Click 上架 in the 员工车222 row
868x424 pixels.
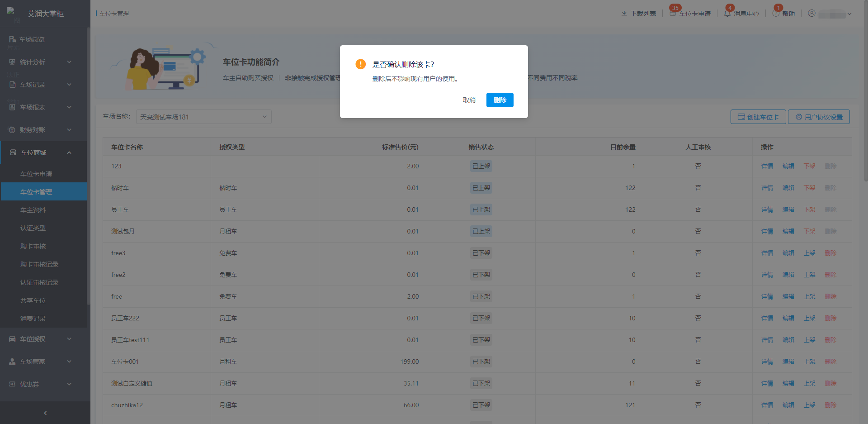click(x=810, y=318)
